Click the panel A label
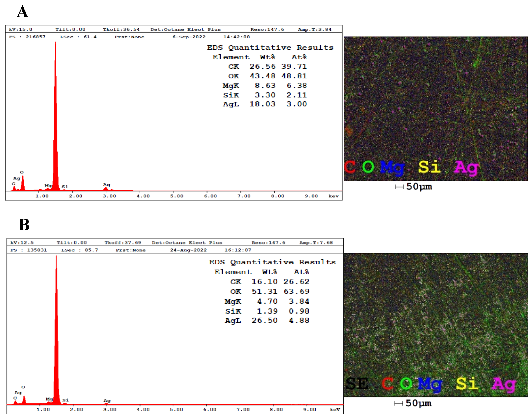This screenshot has height=420, width=532. pyautogui.click(x=22, y=11)
